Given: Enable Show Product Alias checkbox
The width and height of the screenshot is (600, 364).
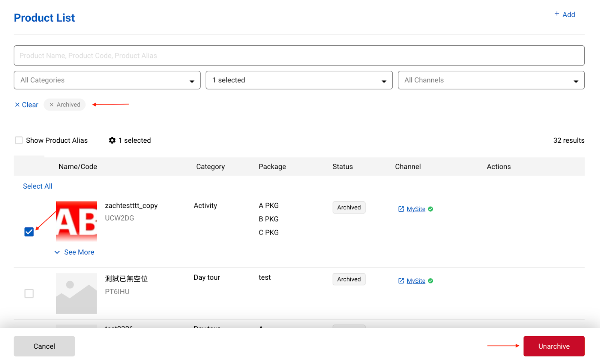Looking at the screenshot, I should click(19, 140).
